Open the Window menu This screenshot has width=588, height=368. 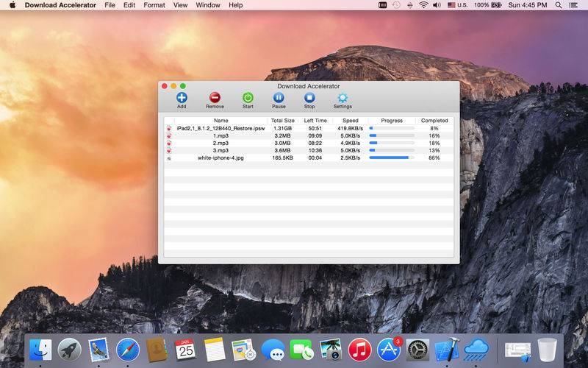[x=208, y=5]
